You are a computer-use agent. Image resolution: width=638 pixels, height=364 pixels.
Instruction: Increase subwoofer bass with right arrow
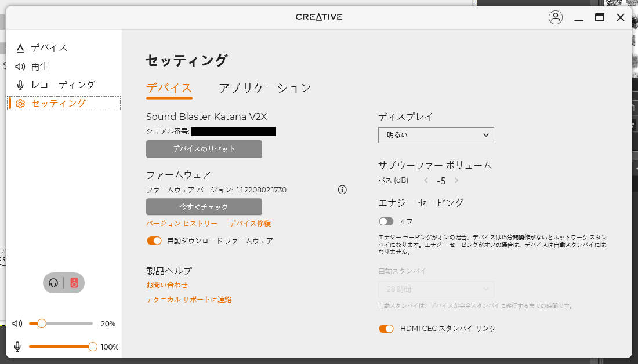(456, 180)
